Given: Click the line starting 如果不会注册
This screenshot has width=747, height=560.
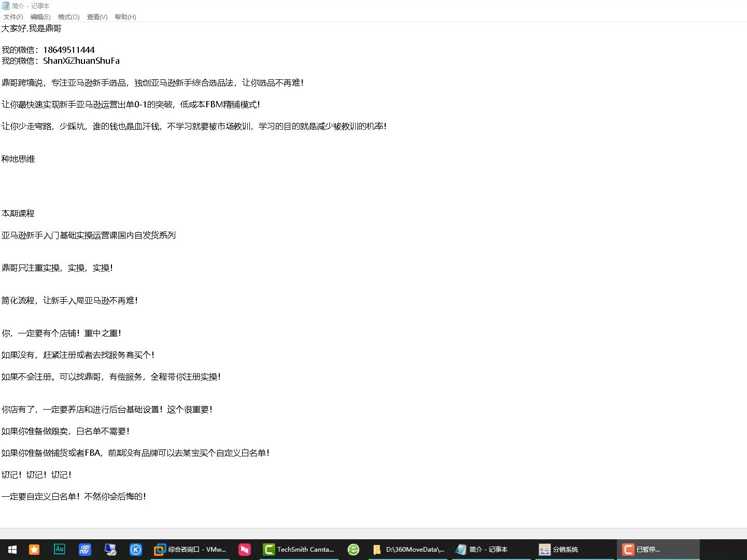Looking at the screenshot, I should click(111, 377).
